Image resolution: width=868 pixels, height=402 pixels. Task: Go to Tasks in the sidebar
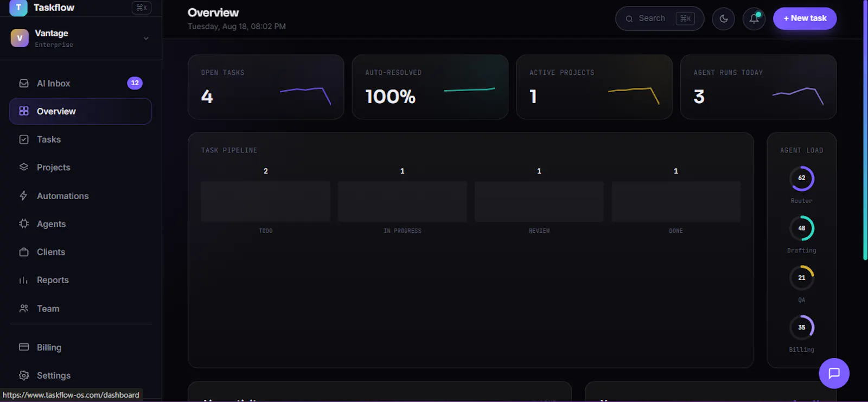coord(80,139)
